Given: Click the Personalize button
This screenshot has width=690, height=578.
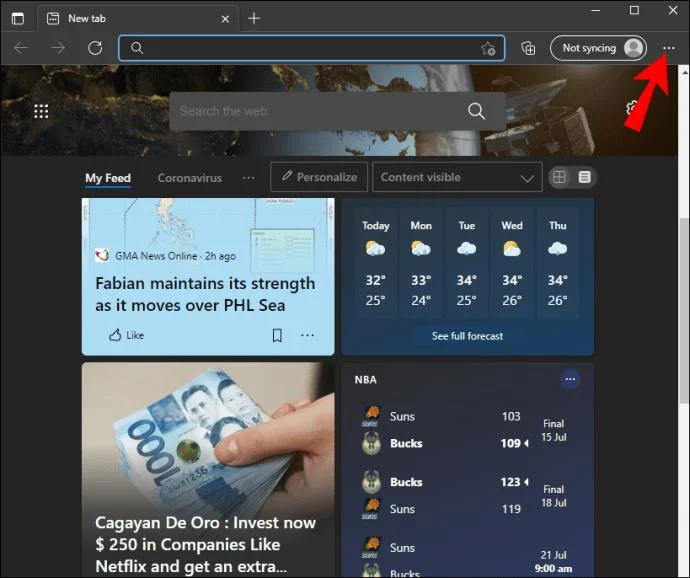Looking at the screenshot, I should point(319,177).
